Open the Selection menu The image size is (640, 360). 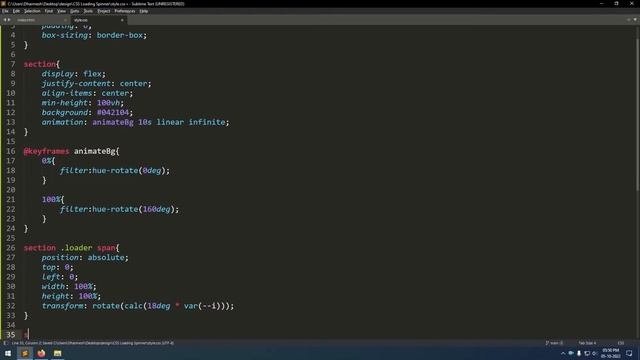tap(32, 11)
